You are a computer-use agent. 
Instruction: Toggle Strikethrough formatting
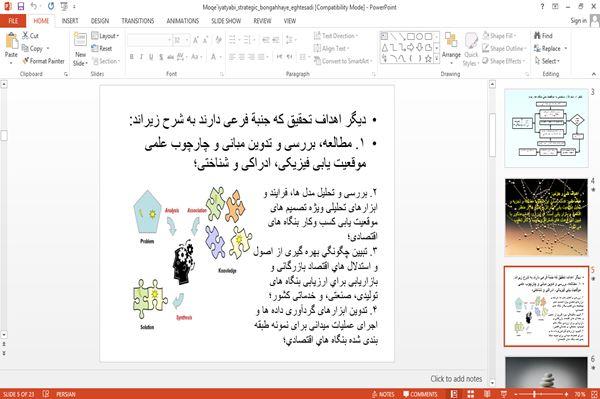click(171, 57)
